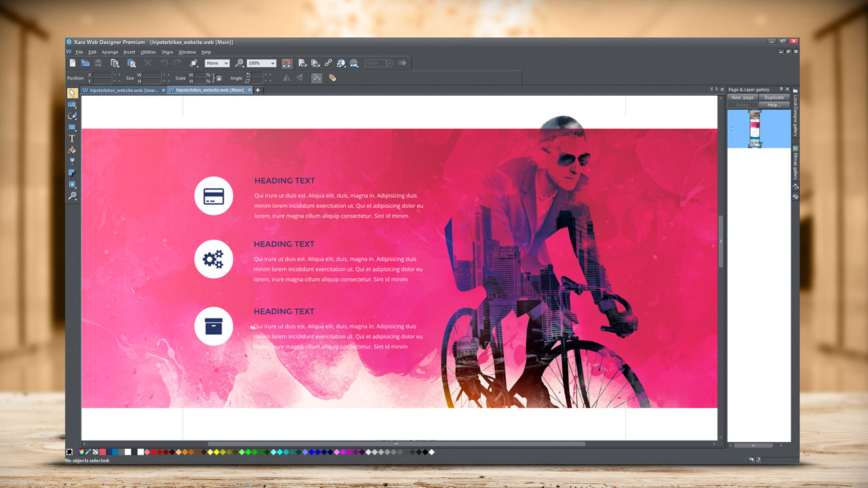Choose the Selector arrow tool
This screenshot has width=868, height=488.
point(72,93)
